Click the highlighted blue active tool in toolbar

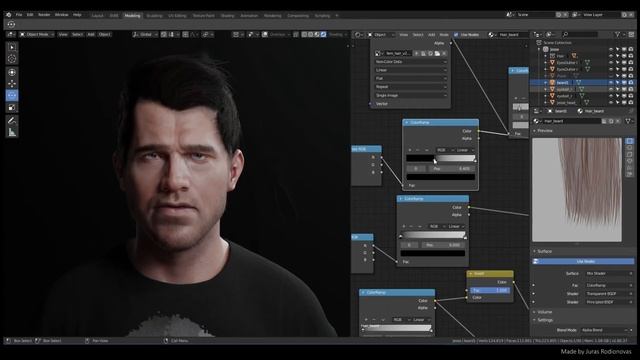(12, 95)
